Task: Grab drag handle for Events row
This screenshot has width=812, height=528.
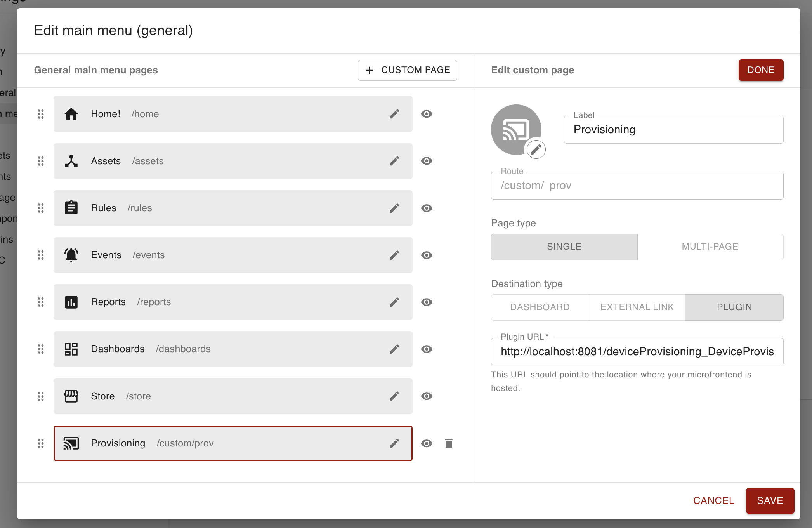Action: pos(41,255)
